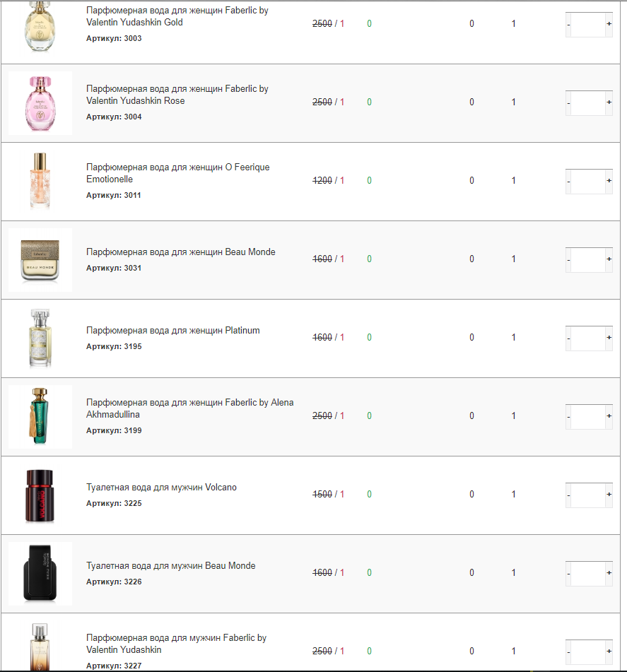The width and height of the screenshot is (627, 672).
Task: Open O Feerique Emotionelle product title
Action: coord(178,173)
